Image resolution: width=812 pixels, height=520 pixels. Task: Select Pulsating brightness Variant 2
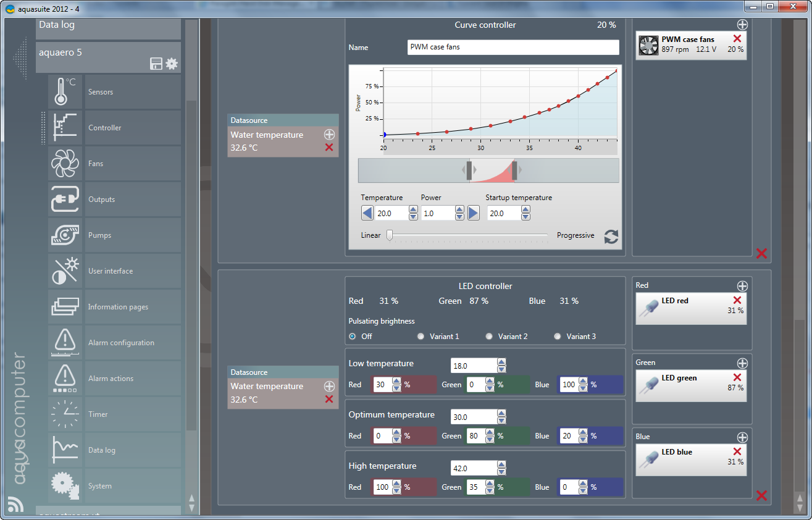489,337
